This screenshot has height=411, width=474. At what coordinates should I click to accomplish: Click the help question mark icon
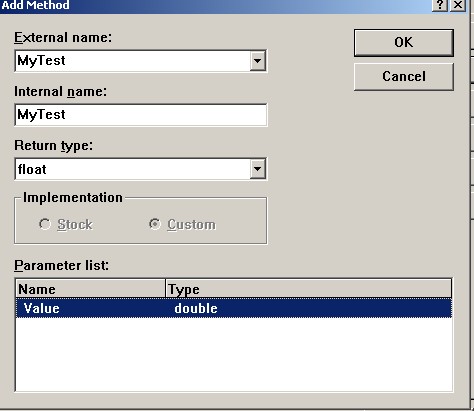pos(440,5)
